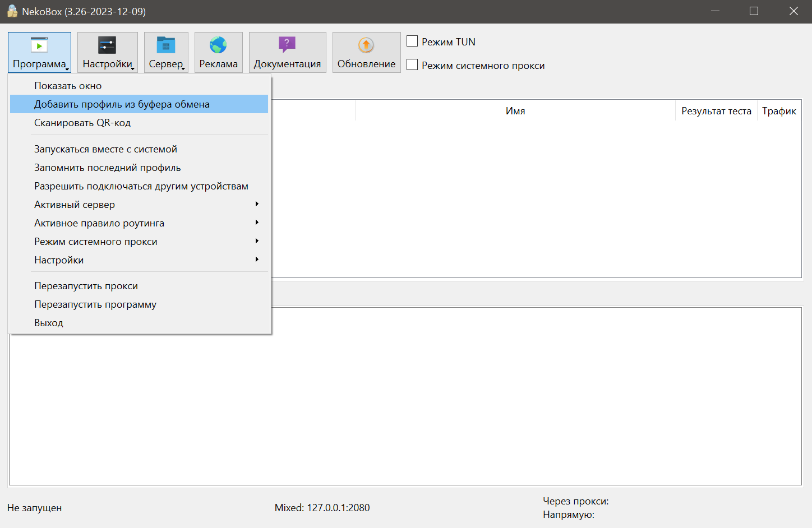Click the Mixed: 127.0.0.1:2080 status text
This screenshot has height=528, width=812.
322,508
